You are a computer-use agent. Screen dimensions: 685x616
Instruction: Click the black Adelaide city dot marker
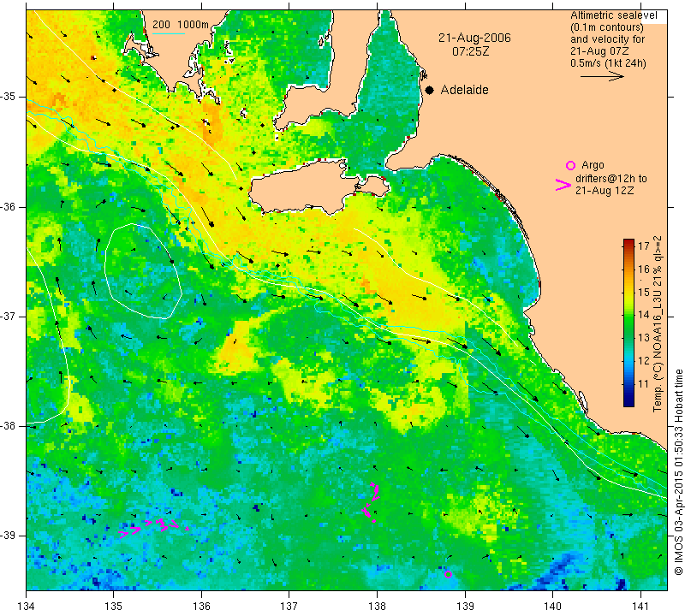(x=430, y=90)
